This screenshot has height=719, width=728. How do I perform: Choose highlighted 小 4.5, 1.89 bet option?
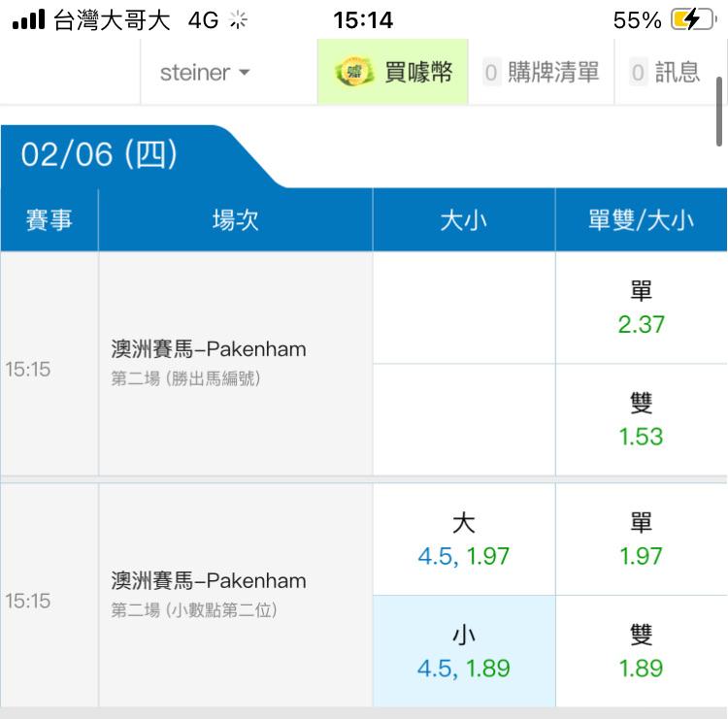coord(464,651)
